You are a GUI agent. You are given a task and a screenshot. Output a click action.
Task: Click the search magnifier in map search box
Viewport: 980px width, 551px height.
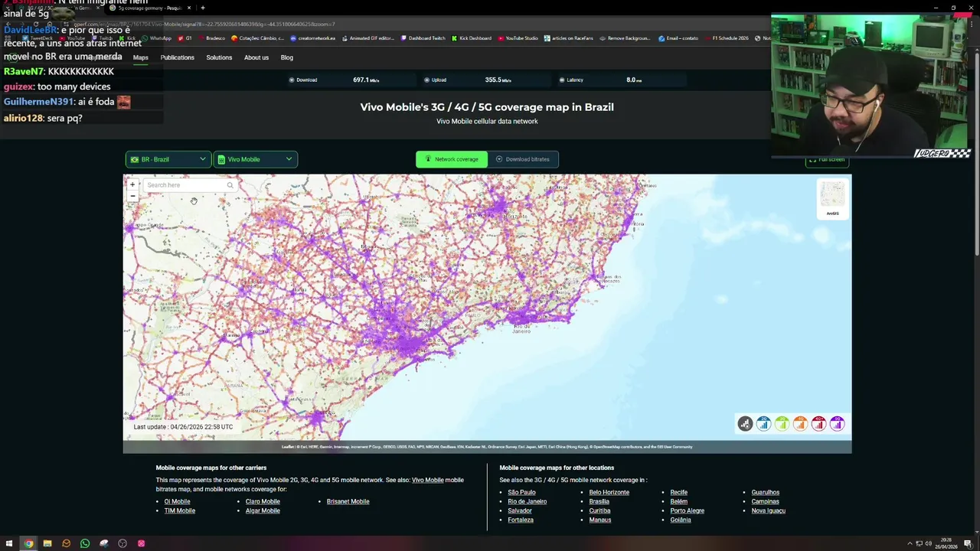pos(230,185)
